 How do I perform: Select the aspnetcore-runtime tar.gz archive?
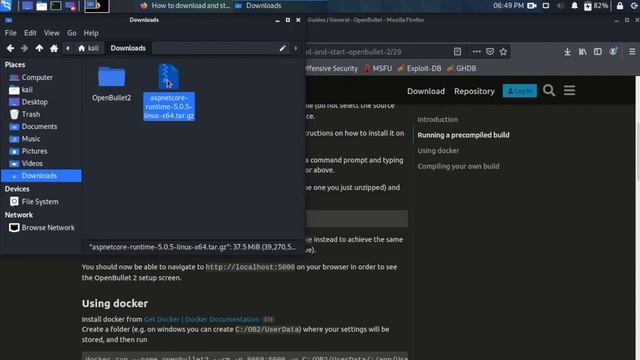[169, 92]
